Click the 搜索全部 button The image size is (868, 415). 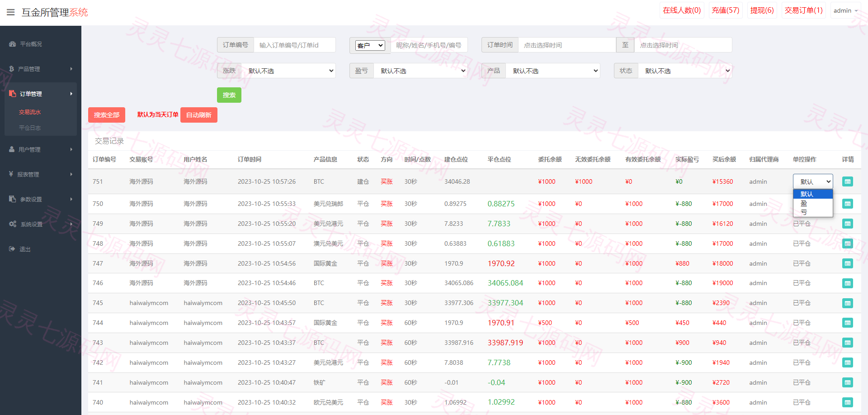(x=107, y=115)
